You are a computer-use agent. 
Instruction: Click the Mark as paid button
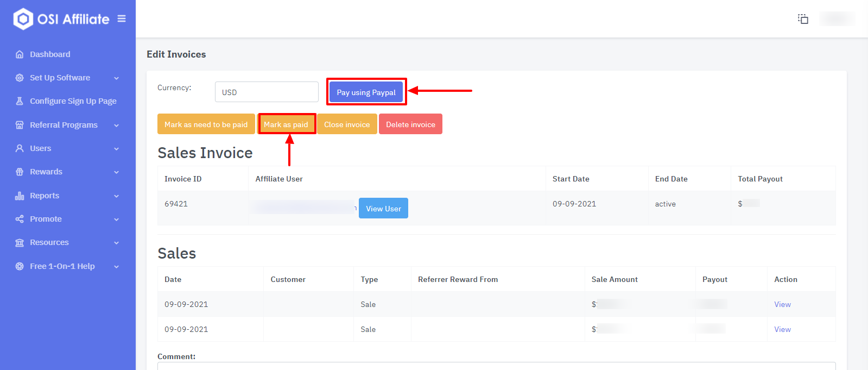(286, 124)
